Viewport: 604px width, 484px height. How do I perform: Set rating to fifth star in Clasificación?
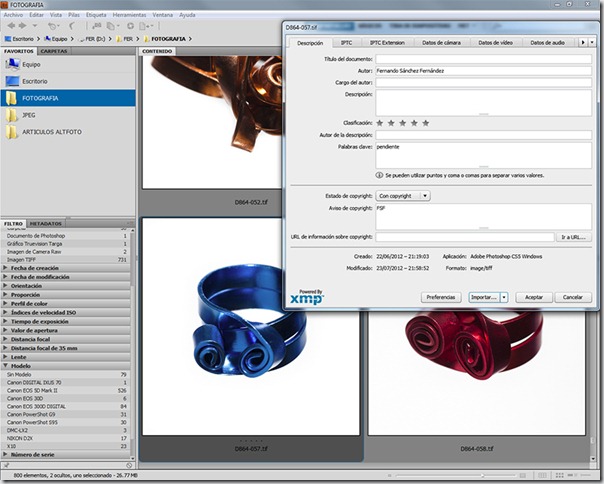pyautogui.click(x=426, y=123)
